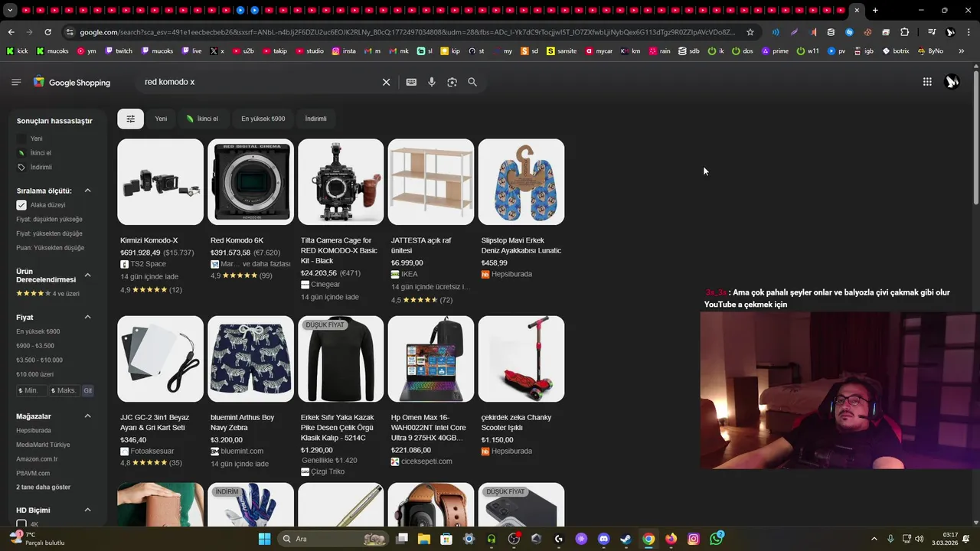Open Chrome tab search dropdown

pos(10,11)
